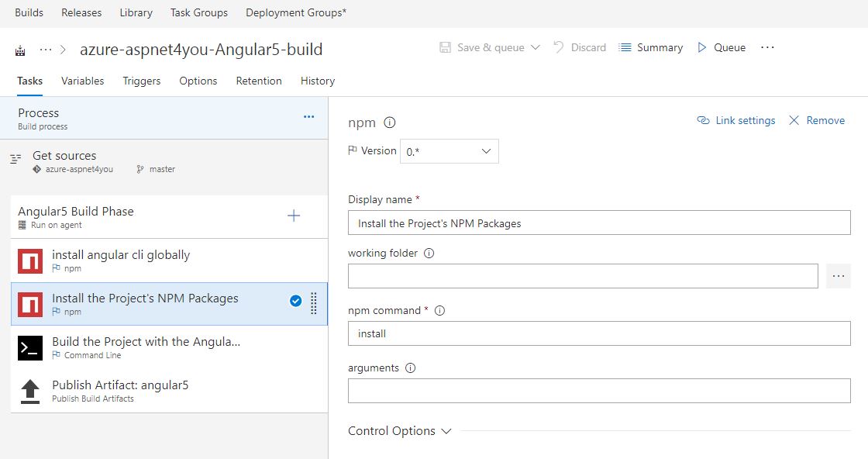Click the Save & queue disk icon
The image size is (868, 459).
point(445,47)
